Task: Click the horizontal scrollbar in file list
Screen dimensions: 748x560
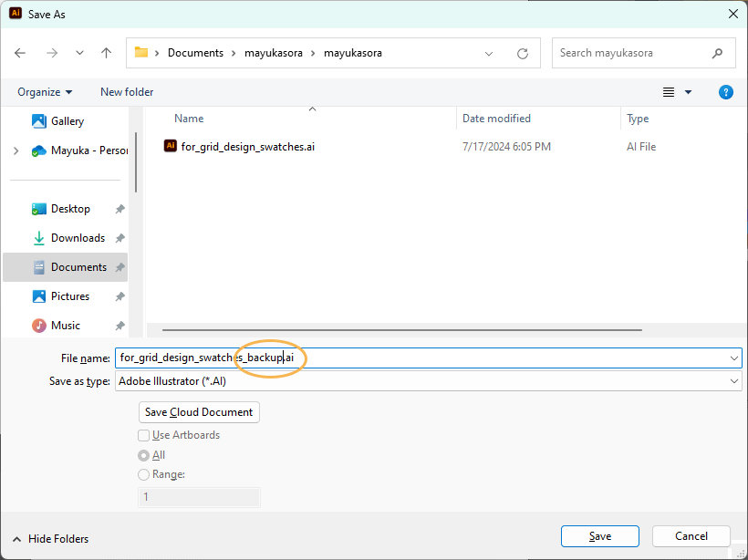Action: [x=401, y=330]
